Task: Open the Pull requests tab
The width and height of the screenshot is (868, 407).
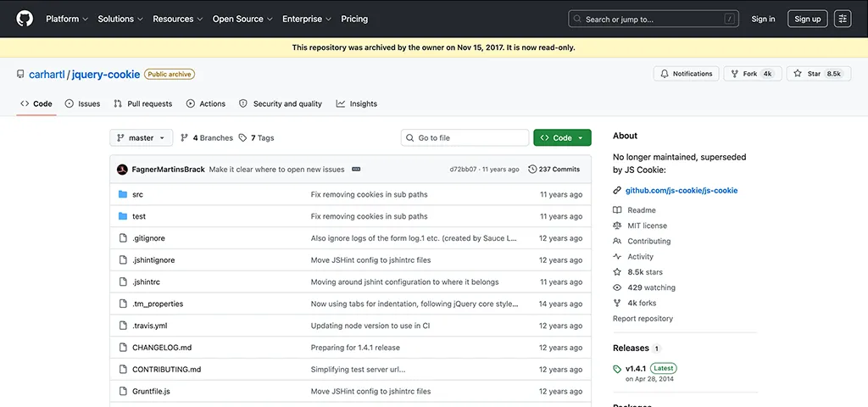Action: [142, 103]
